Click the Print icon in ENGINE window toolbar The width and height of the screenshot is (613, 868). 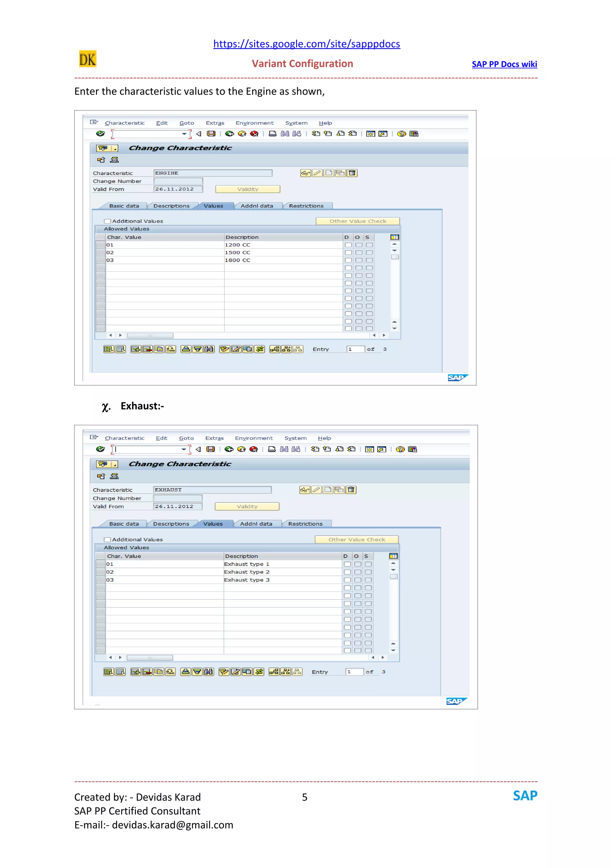click(x=272, y=134)
